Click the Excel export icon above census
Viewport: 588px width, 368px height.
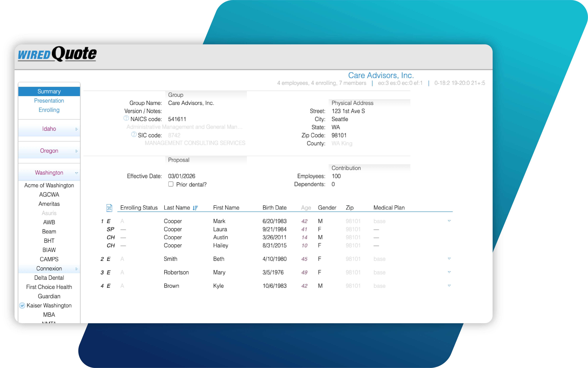pos(109,208)
